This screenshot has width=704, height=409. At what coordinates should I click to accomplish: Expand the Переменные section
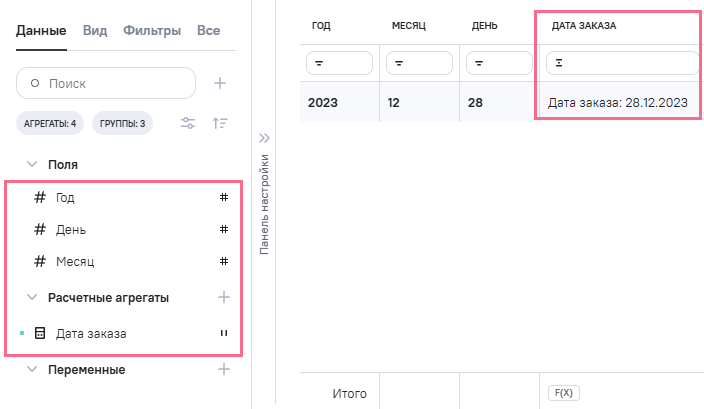point(32,369)
